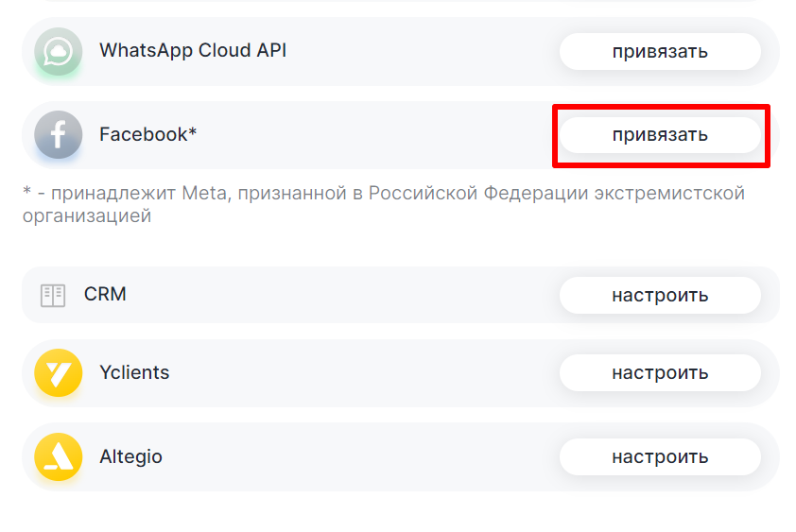The height and width of the screenshot is (532, 796).
Task: Click the words Российской Федерации in the footnote
Action: [x=478, y=194]
